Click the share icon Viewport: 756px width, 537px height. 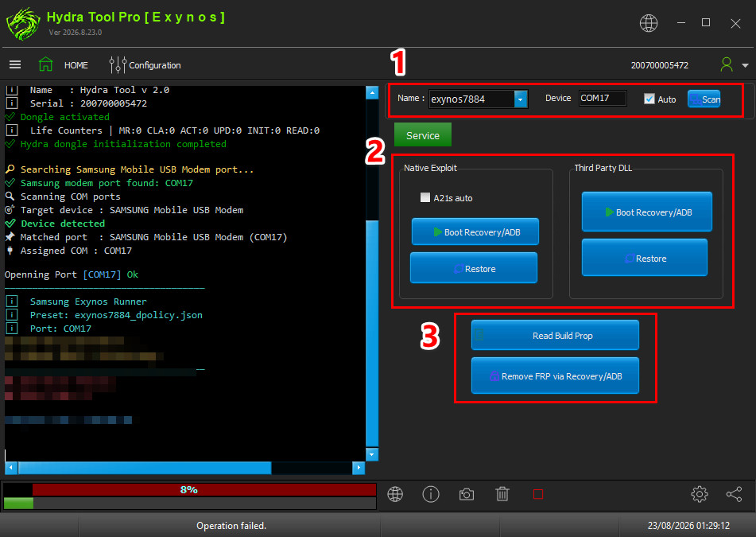[734, 494]
